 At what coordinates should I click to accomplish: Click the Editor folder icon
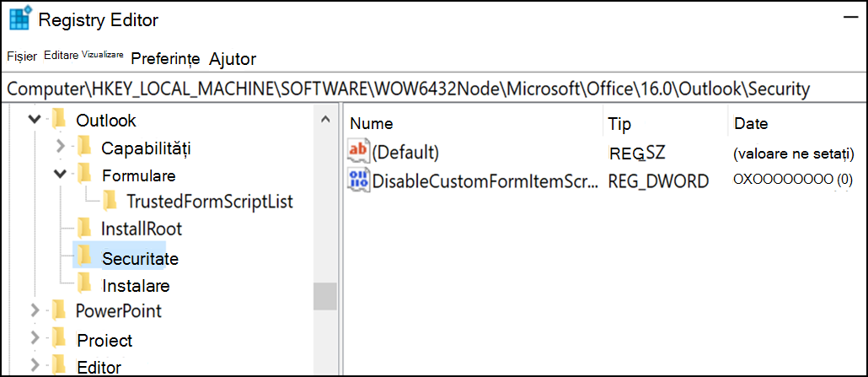click(x=59, y=365)
